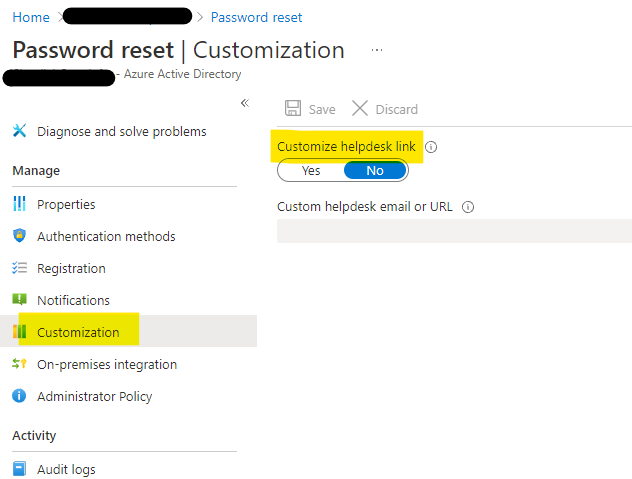
Task: Click the Custom helpdesk email or URL field
Action: [x=454, y=231]
